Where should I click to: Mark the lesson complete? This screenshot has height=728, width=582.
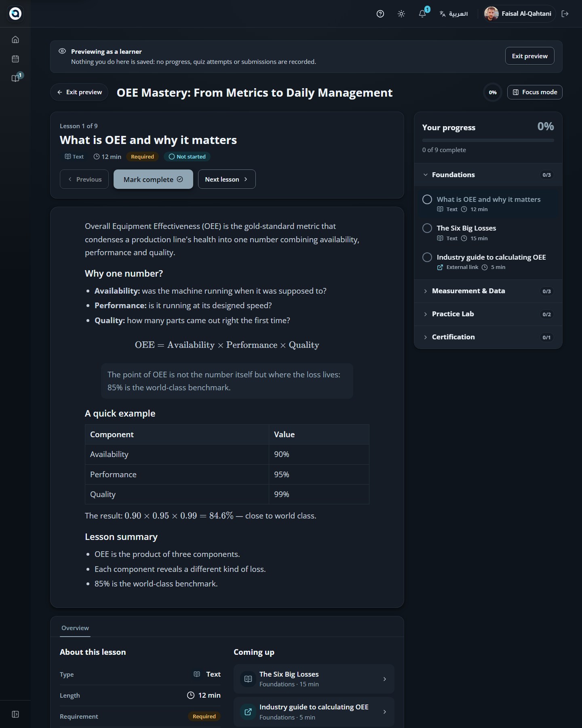(153, 179)
